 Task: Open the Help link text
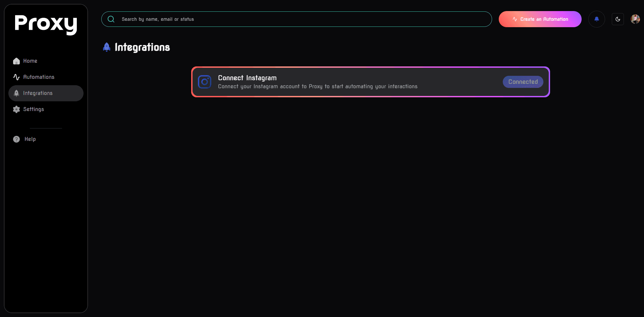pyautogui.click(x=30, y=139)
